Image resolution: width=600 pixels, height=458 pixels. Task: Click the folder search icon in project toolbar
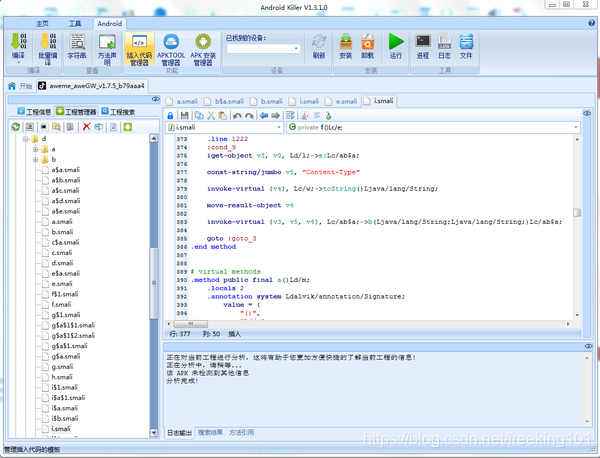point(56,127)
